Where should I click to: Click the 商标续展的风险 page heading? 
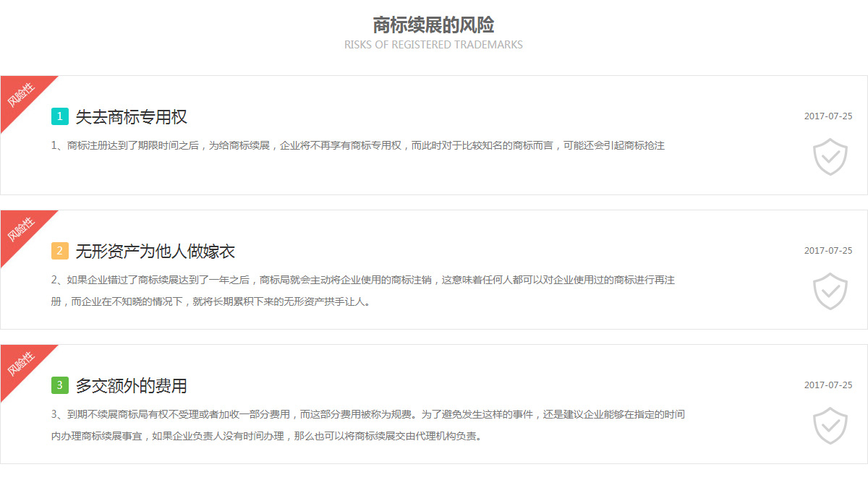pyautogui.click(x=433, y=25)
